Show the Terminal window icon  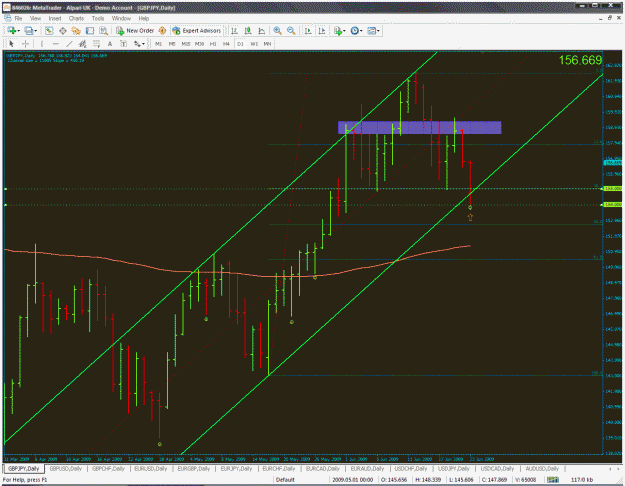pyautogui.click(x=90, y=31)
